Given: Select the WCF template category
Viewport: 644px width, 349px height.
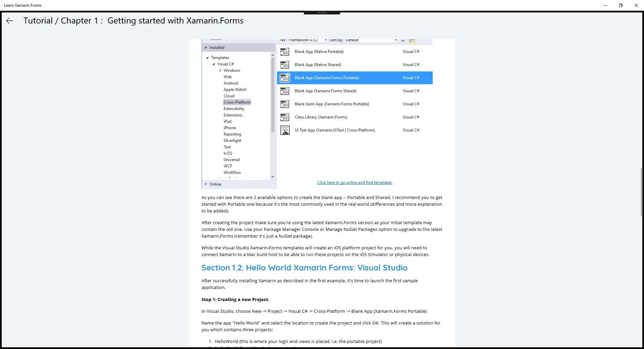Looking at the screenshot, I should click(x=228, y=166).
